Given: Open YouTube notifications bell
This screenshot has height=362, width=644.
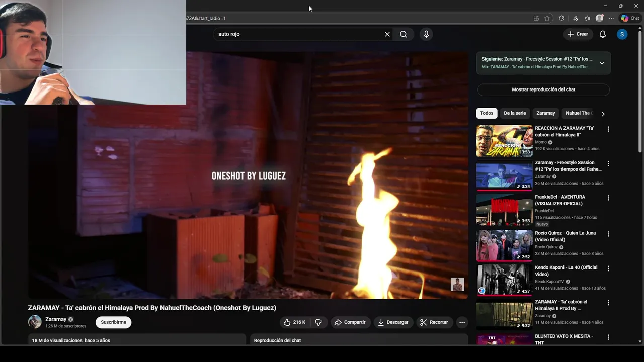Looking at the screenshot, I should coord(603,34).
